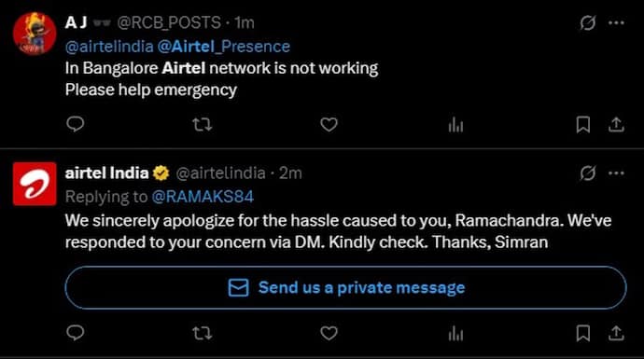Like airtel India's reply tweet

coord(329,333)
